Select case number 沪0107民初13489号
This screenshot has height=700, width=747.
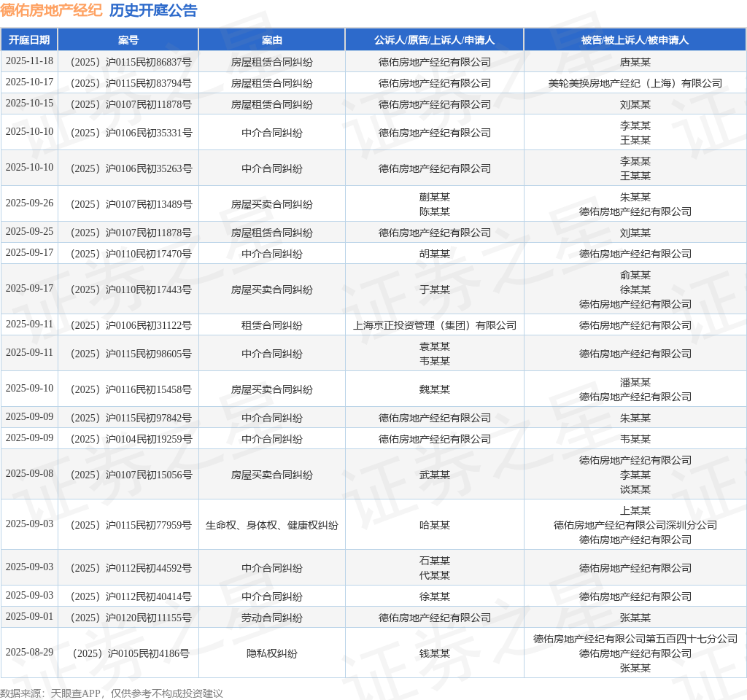(x=131, y=204)
